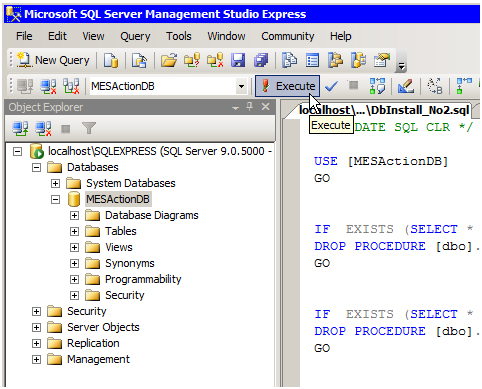Viewport: 482px width, 389px height.
Task: Open a new SQL Server Mobile query
Action: click(x=140, y=60)
